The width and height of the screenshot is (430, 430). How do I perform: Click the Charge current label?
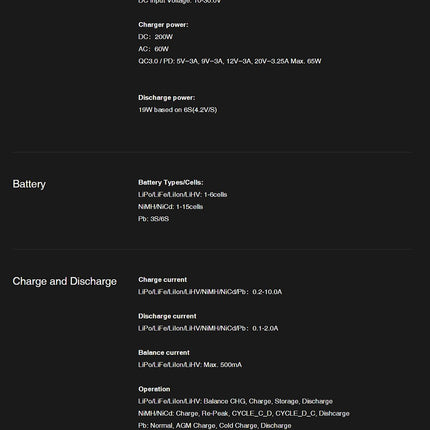coord(163,280)
